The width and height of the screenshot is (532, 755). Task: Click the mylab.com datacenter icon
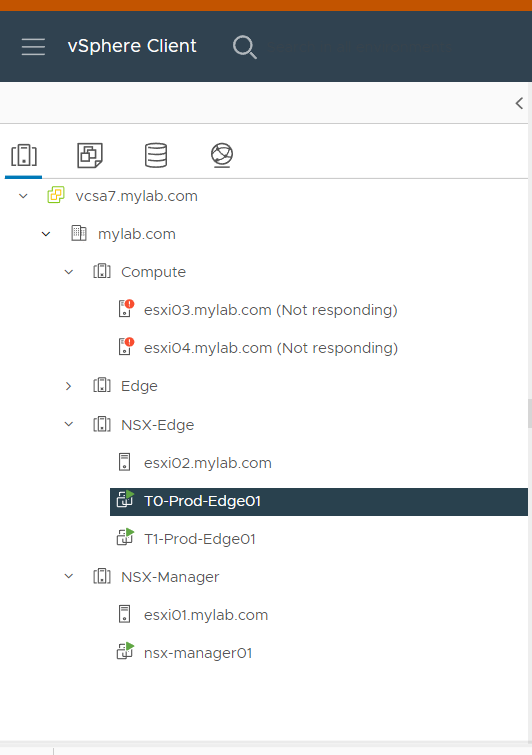tap(79, 234)
